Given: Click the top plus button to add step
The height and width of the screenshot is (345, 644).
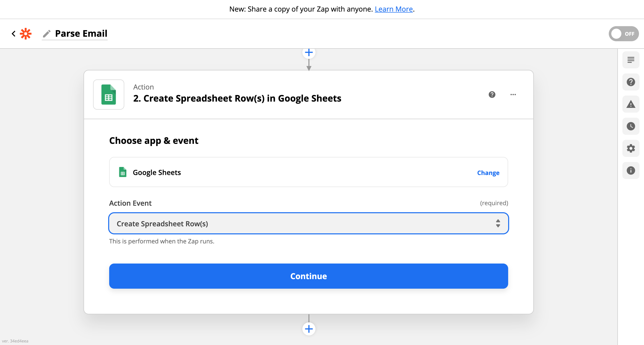Looking at the screenshot, I should pos(308,52).
